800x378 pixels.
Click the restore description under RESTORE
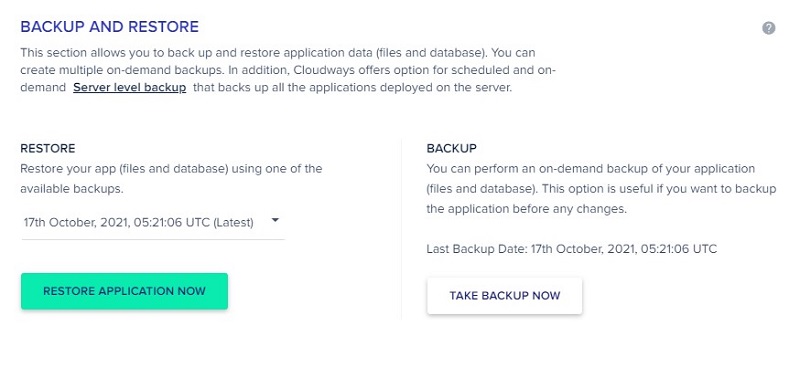pyautogui.click(x=171, y=179)
